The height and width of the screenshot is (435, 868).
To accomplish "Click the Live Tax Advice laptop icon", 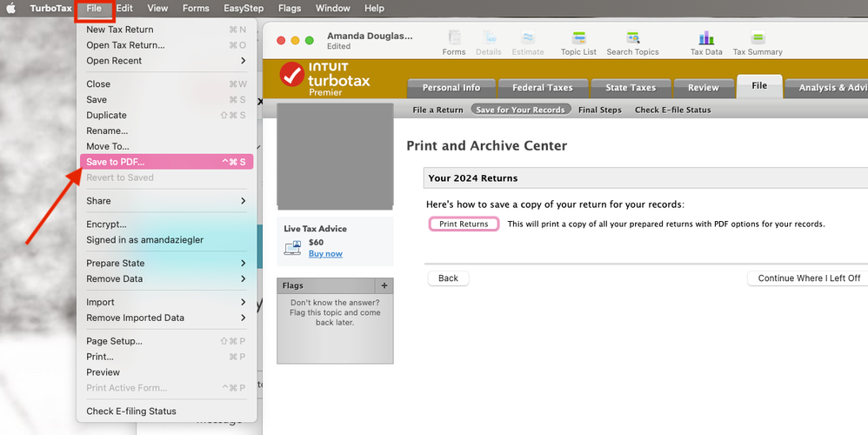I will pyautogui.click(x=292, y=247).
